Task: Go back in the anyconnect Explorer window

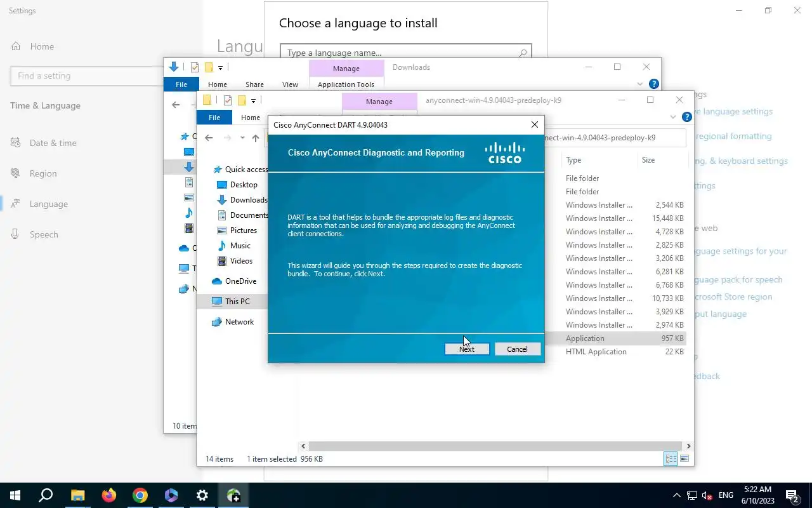Action: click(x=209, y=138)
